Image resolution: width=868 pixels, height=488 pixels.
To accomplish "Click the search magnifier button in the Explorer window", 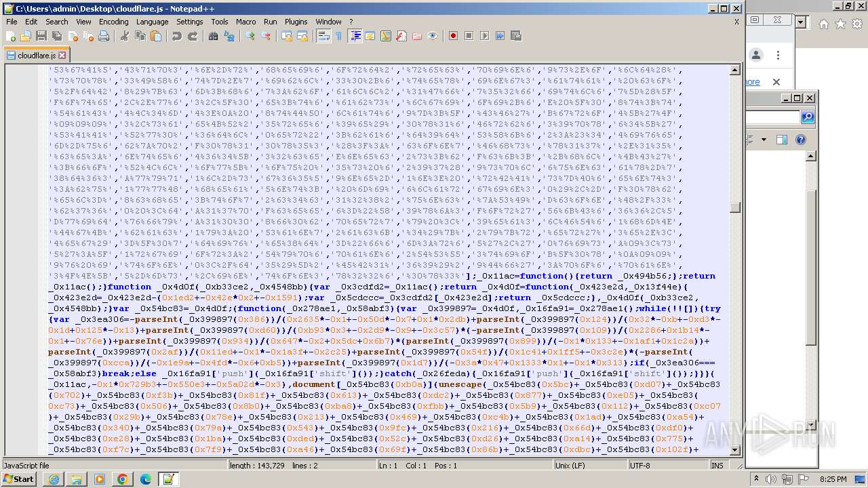I will coord(807,117).
